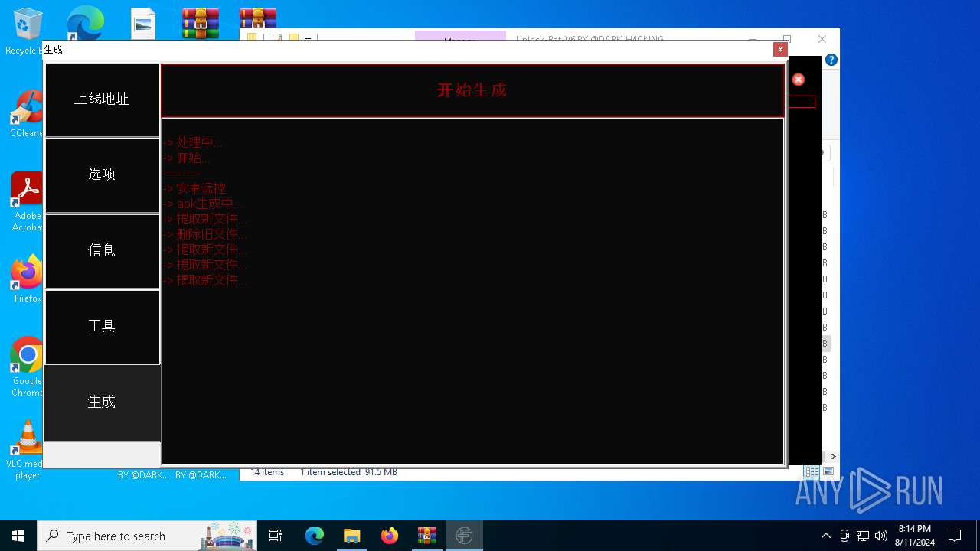
Task: Click log line '-> 安卓远控'
Action: pyautogui.click(x=194, y=188)
